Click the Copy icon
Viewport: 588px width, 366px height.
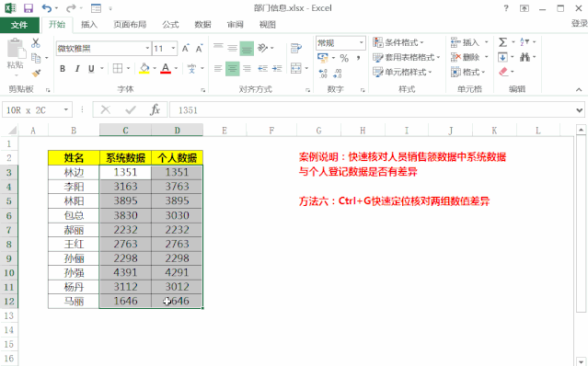click(x=36, y=58)
